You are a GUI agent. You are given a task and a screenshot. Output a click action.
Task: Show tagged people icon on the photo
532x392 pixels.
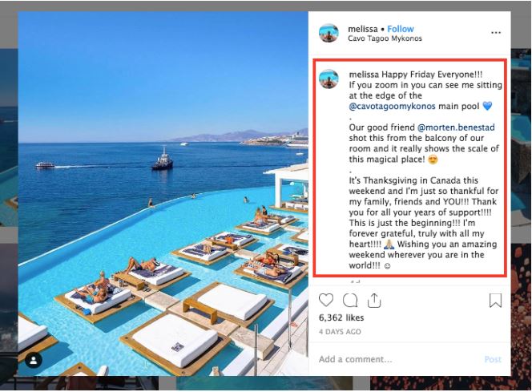[34, 361]
